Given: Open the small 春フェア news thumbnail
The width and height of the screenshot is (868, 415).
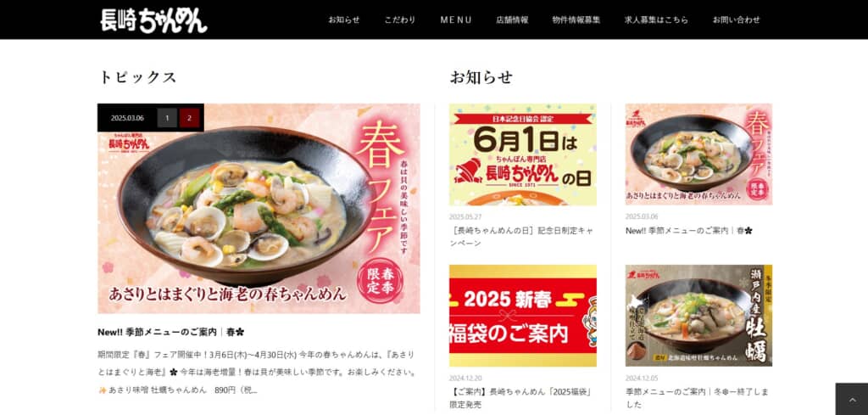Looking at the screenshot, I should (x=698, y=154).
